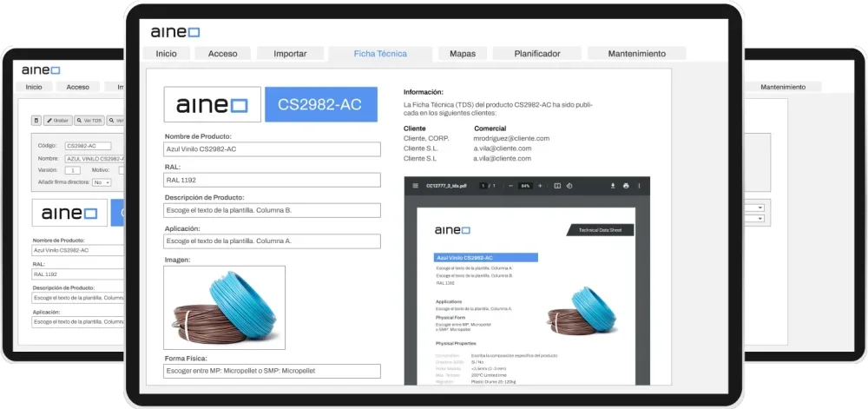This screenshot has width=868, height=409.
Task: Click Nombre de Producto field in left window
Action: click(x=78, y=250)
